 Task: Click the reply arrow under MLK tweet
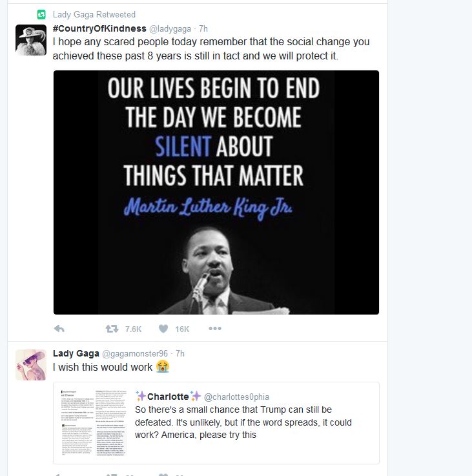(x=59, y=329)
